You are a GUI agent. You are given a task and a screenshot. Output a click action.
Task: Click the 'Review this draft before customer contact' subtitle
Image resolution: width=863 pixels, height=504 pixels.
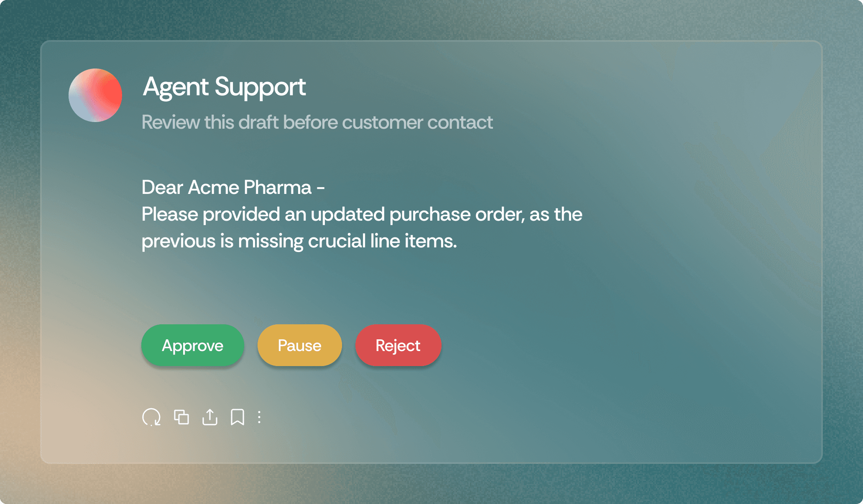tap(317, 122)
